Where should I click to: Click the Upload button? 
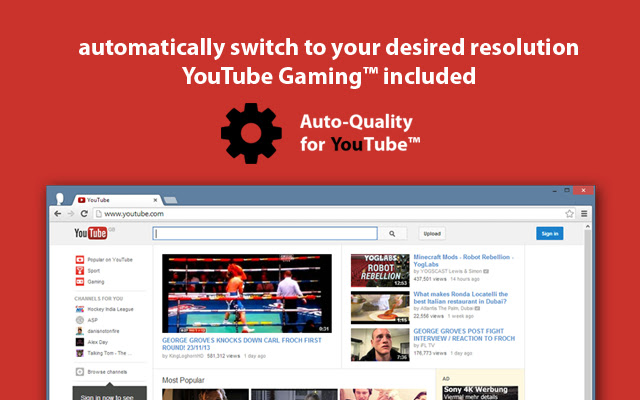(432, 233)
